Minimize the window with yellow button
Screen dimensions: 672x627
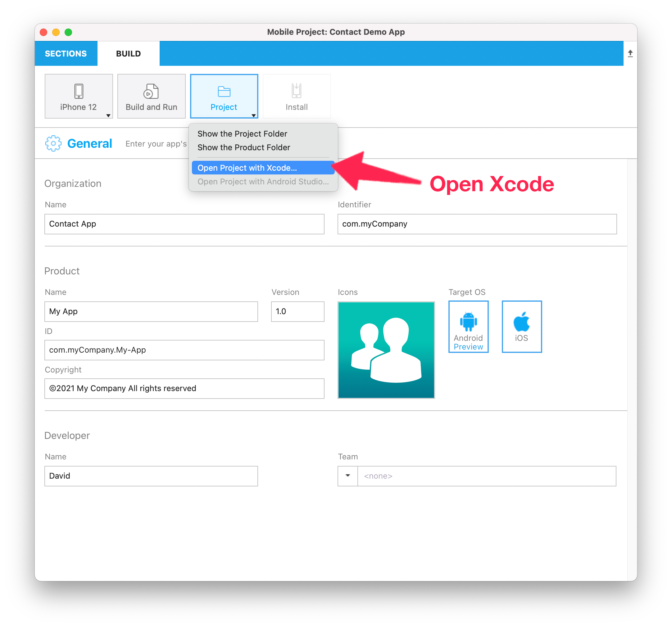point(56,32)
